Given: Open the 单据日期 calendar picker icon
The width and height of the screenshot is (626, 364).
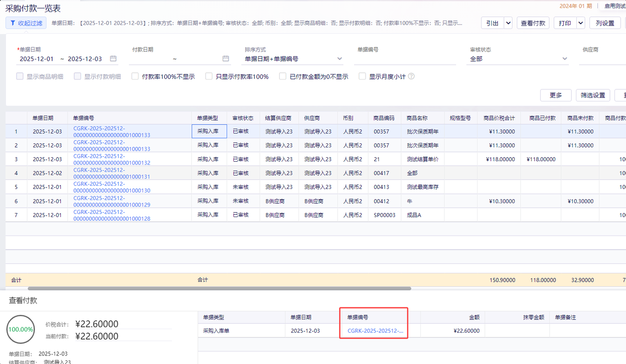Looking at the screenshot, I should click(x=114, y=59).
